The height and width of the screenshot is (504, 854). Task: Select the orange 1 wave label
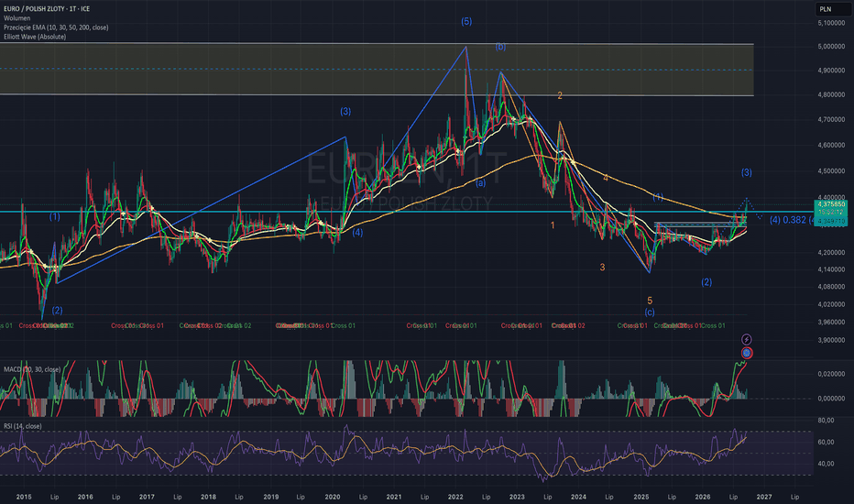553,225
